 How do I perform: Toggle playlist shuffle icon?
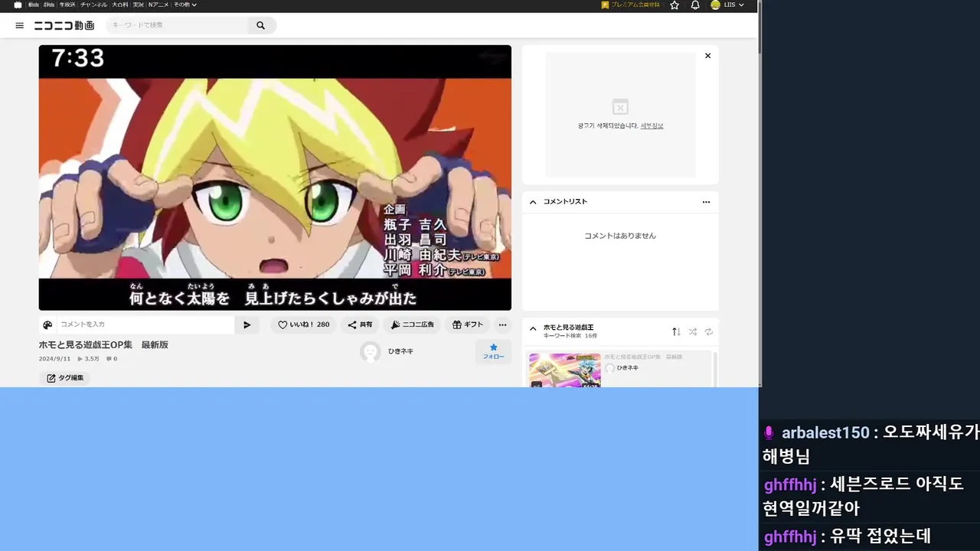692,331
